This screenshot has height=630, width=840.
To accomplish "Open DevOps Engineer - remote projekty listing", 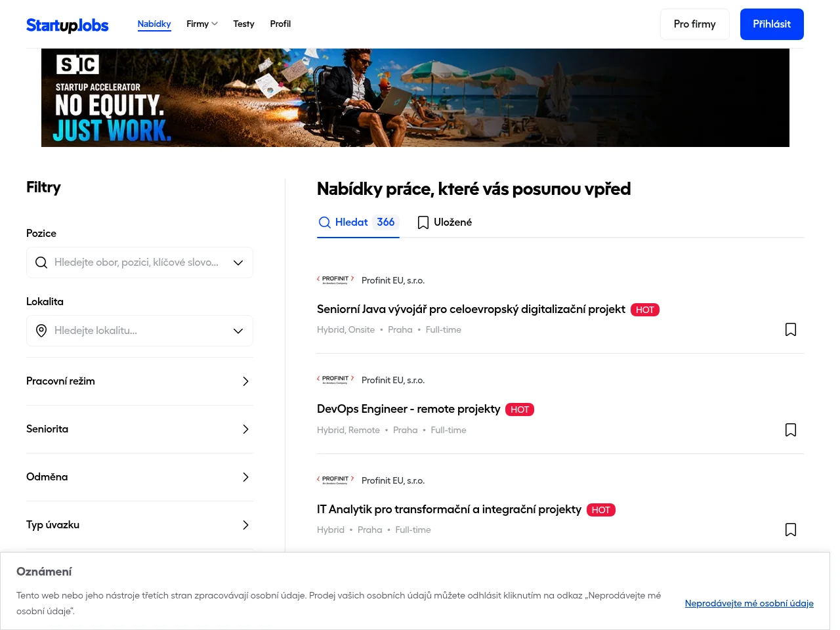I will pyautogui.click(x=409, y=409).
